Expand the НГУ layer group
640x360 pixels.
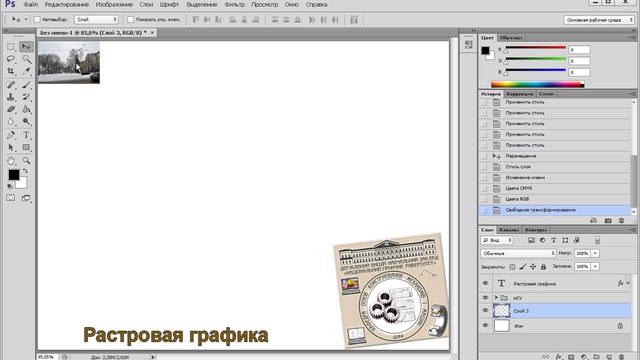coord(496,298)
